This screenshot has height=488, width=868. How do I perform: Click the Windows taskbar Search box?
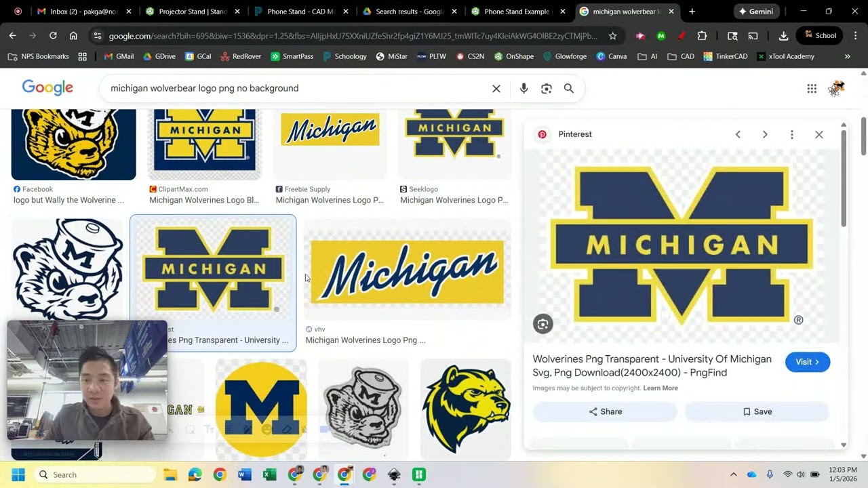[94, 474]
